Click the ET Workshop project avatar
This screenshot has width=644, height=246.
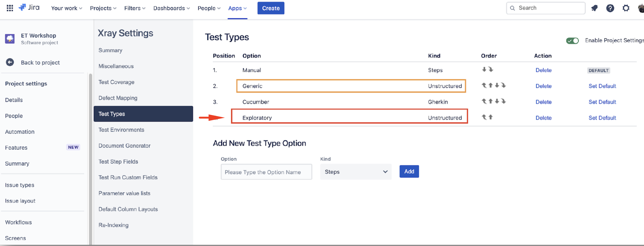[x=10, y=39]
